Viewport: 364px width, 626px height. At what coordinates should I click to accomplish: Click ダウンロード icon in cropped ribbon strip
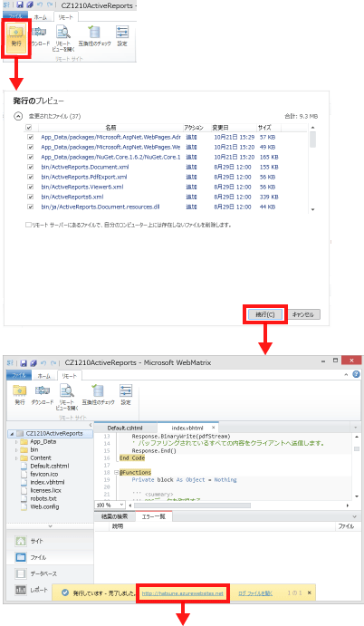tap(41, 35)
